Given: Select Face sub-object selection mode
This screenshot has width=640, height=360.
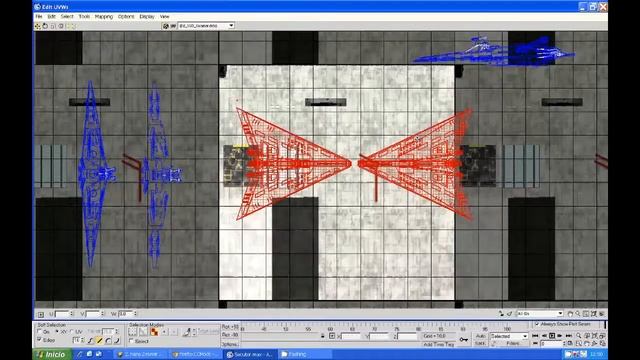Looking at the screenshot, I should click(x=154, y=332).
